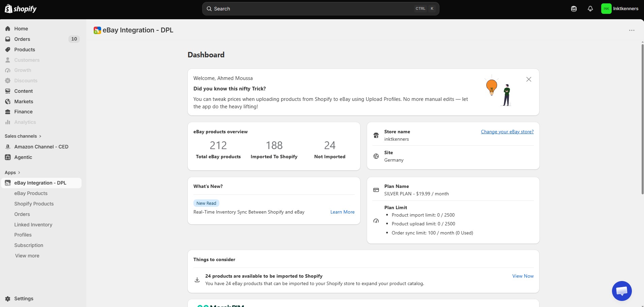Click the Amazon channel icon
This screenshot has width=644, height=307.
[8, 147]
